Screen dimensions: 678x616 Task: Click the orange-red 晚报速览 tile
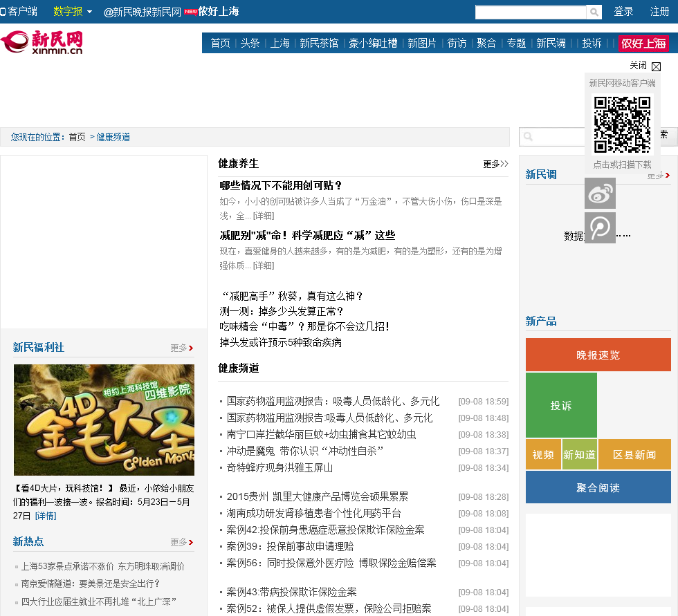(598, 355)
